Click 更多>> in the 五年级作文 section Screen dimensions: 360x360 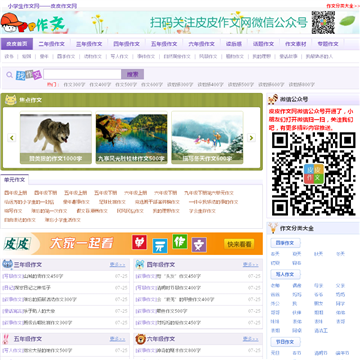(118, 339)
